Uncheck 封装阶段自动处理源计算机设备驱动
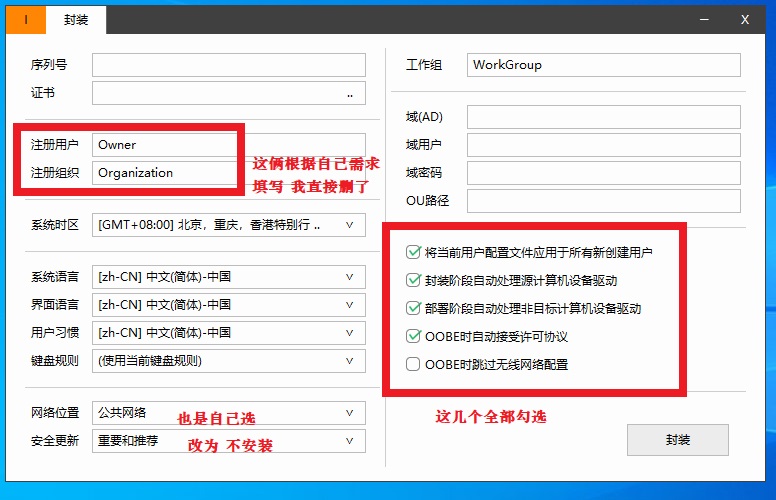776x500 pixels. point(413,281)
